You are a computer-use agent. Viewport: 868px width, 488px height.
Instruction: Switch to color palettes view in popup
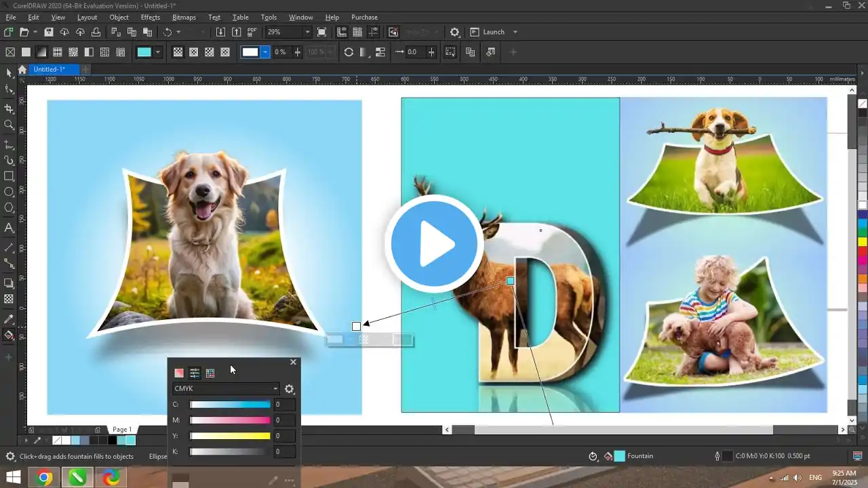click(x=210, y=373)
